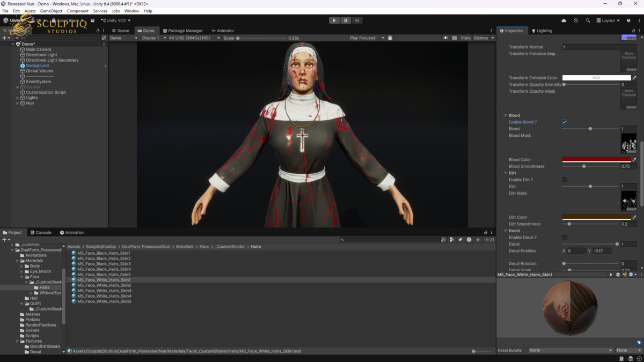Viewport: 644px width, 362px height.
Task: Click the Project favorites star icon
Action: pyautogui.click(x=478, y=240)
